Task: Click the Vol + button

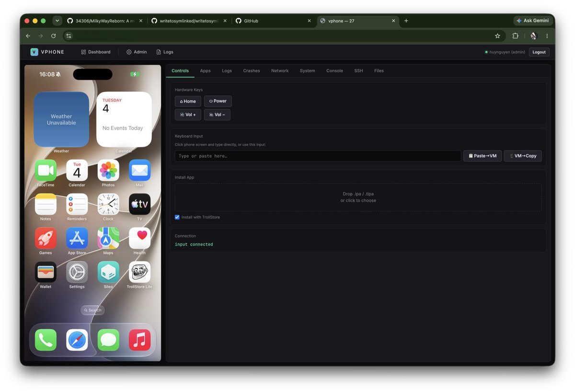Action: [x=188, y=115]
